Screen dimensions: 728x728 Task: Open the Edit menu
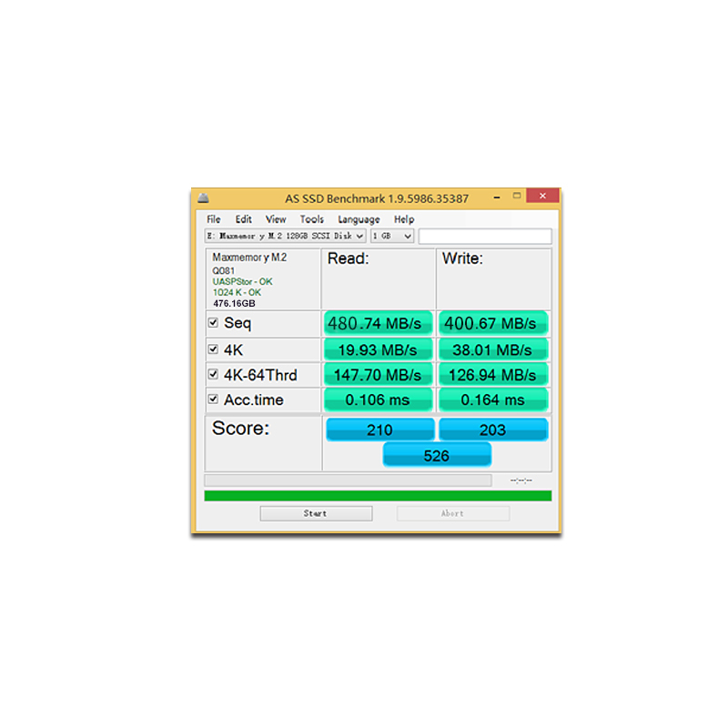(x=243, y=218)
